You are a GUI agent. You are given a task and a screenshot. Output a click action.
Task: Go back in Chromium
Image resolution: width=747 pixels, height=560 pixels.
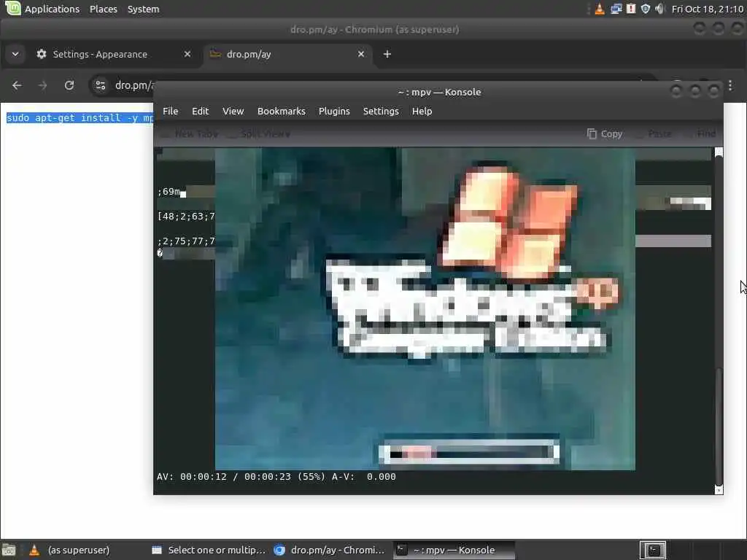(x=18, y=85)
